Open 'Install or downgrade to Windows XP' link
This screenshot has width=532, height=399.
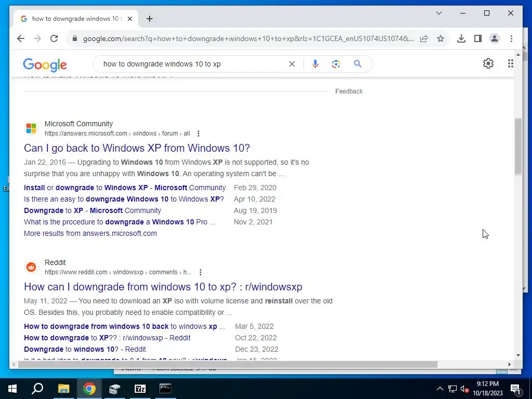[x=125, y=188]
